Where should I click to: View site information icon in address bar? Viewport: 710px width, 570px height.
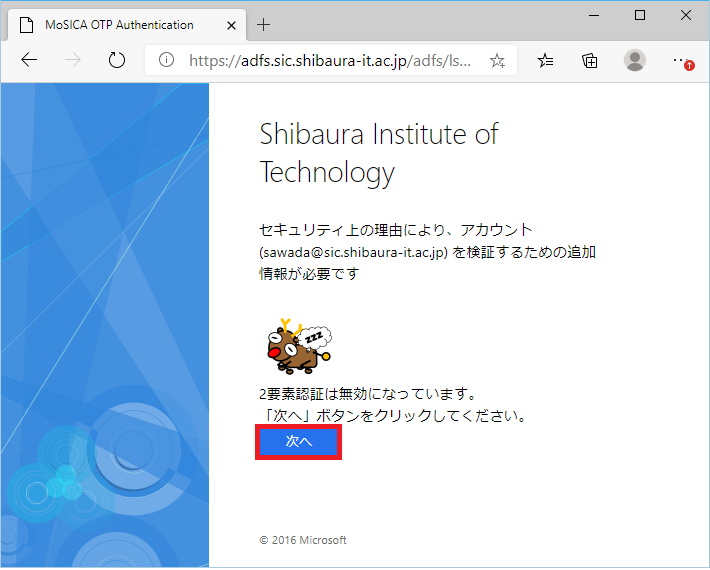coord(166,60)
